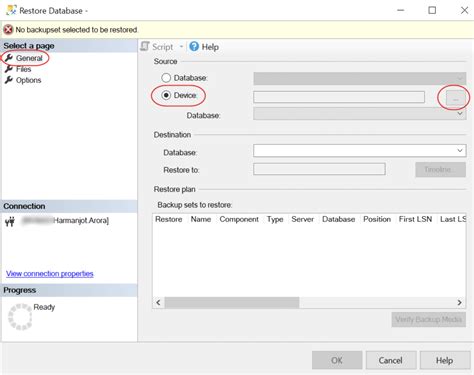Click the wrench icon beside Files
Image resolution: width=474 pixels, height=375 pixels.
(9, 69)
